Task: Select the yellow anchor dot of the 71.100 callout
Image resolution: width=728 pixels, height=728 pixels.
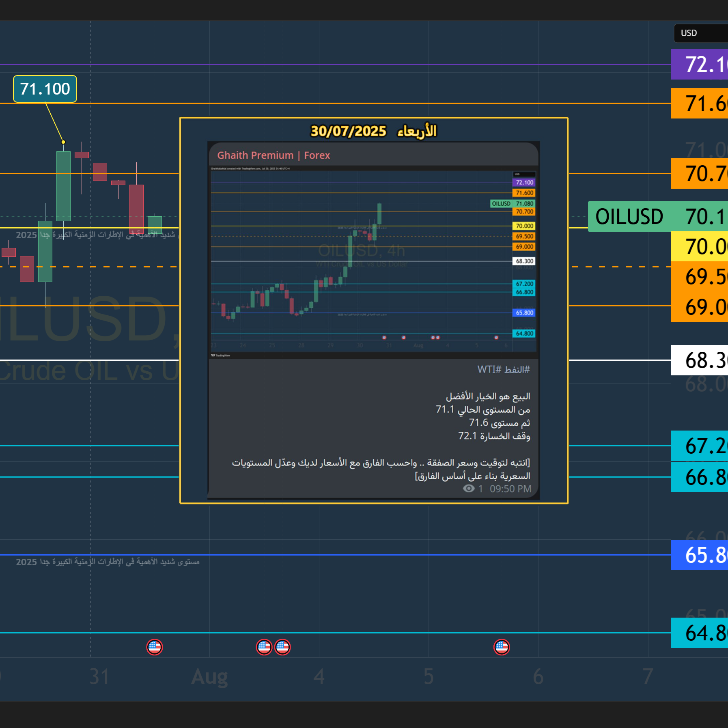Action: coord(63,142)
